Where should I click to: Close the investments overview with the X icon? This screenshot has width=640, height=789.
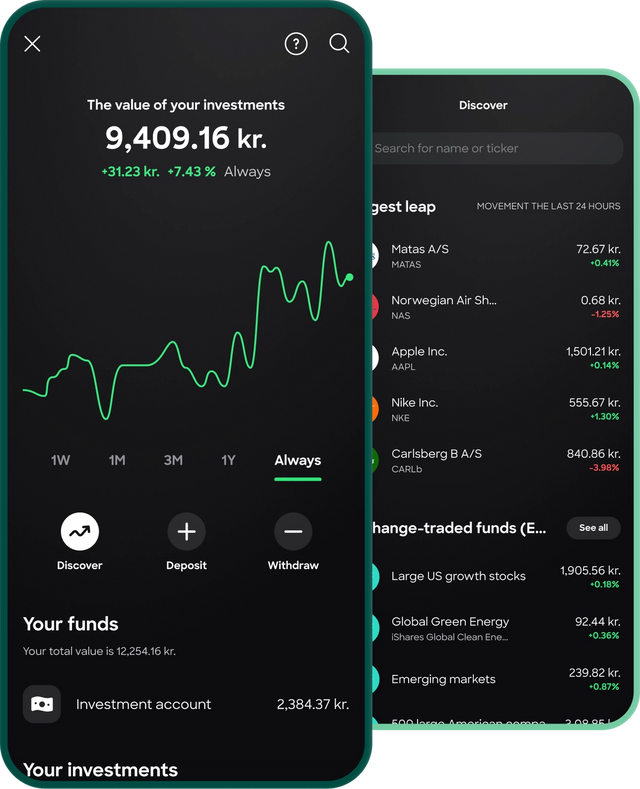pyautogui.click(x=32, y=44)
